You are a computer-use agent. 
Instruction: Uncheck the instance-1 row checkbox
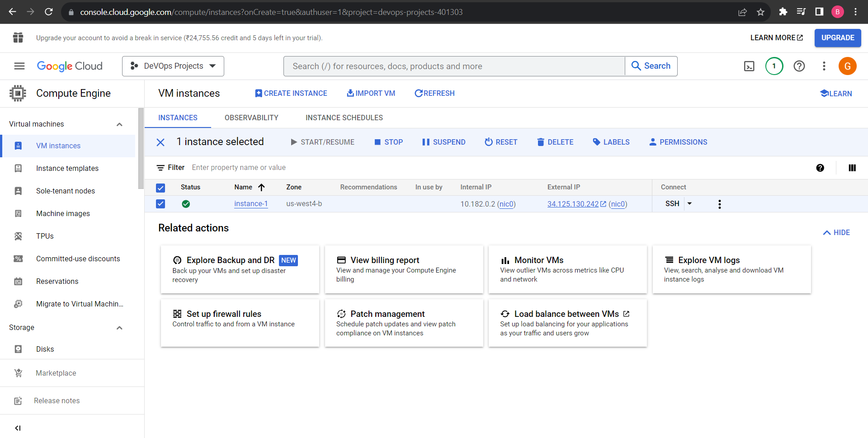click(160, 204)
